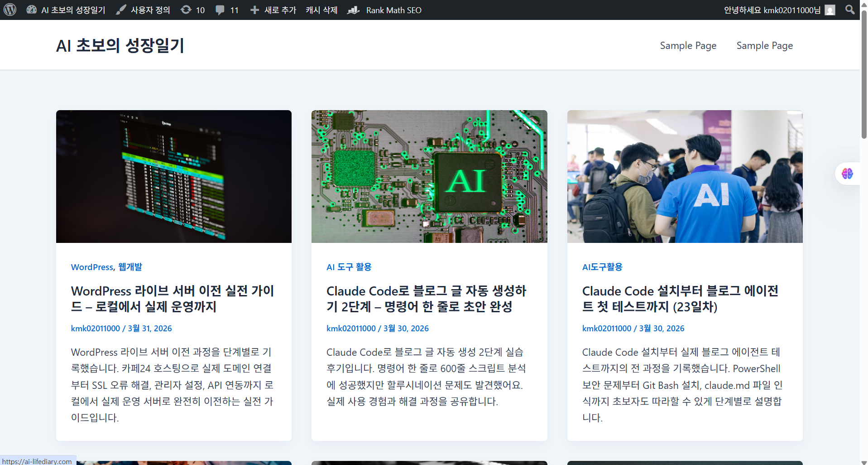Select 캐시 삭제 in the admin bar
The width and height of the screenshot is (868, 465).
pos(321,10)
